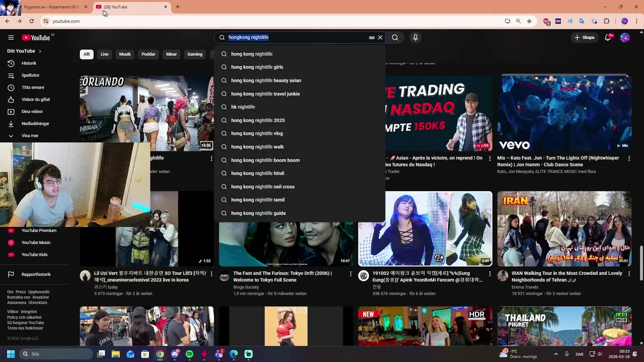
Task: Open Fast and Furious Tokyo Drift title link
Action: [283, 277]
